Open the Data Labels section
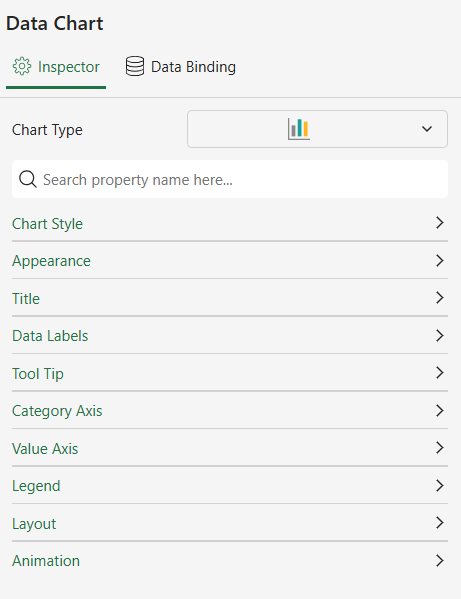The image size is (461, 599). coord(230,335)
